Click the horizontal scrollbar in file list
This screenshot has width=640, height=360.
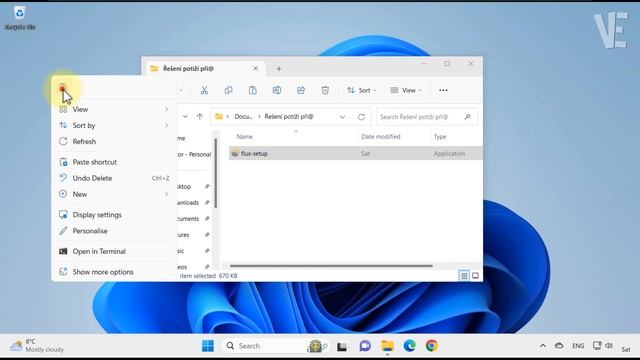tap(331, 266)
